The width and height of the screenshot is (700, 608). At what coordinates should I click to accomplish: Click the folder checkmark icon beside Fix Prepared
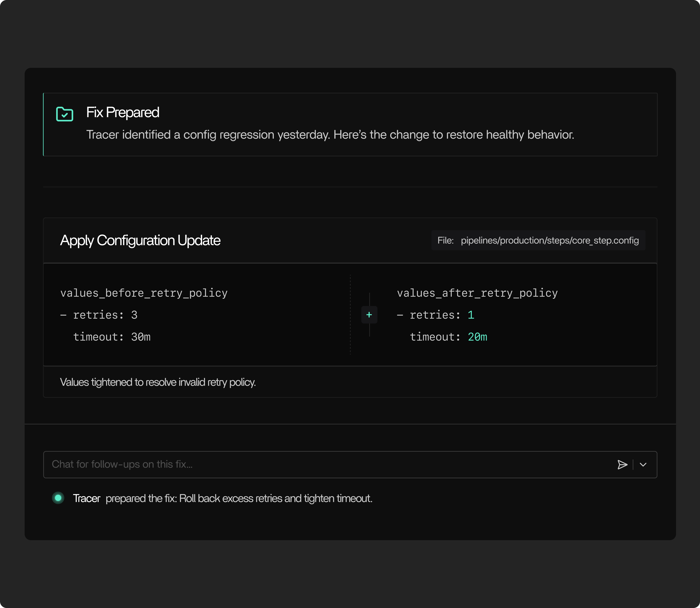(65, 114)
